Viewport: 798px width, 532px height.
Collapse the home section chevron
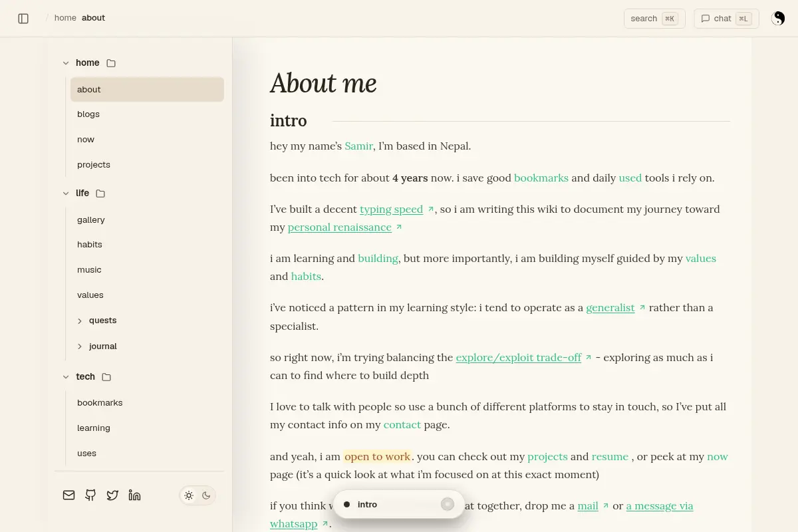pos(66,63)
